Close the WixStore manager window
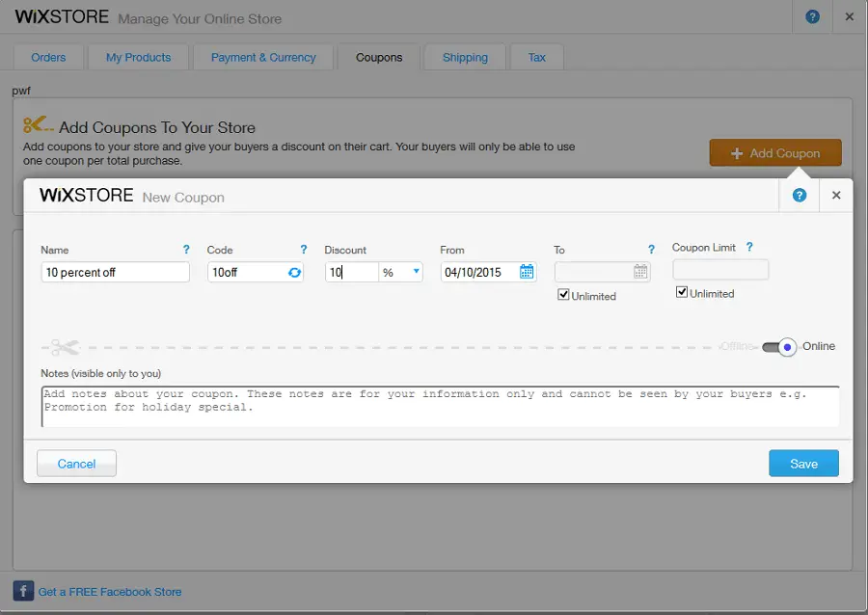This screenshot has width=868, height=615. click(850, 16)
